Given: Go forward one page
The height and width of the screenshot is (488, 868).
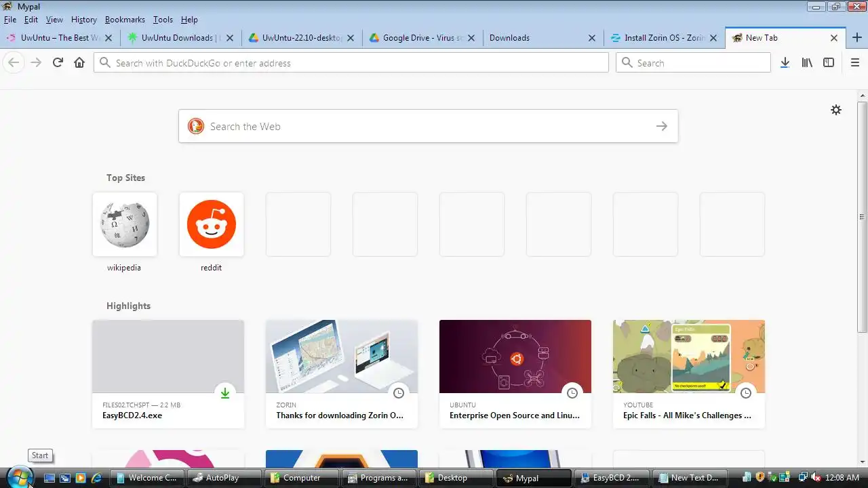Looking at the screenshot, I should 36,62.
